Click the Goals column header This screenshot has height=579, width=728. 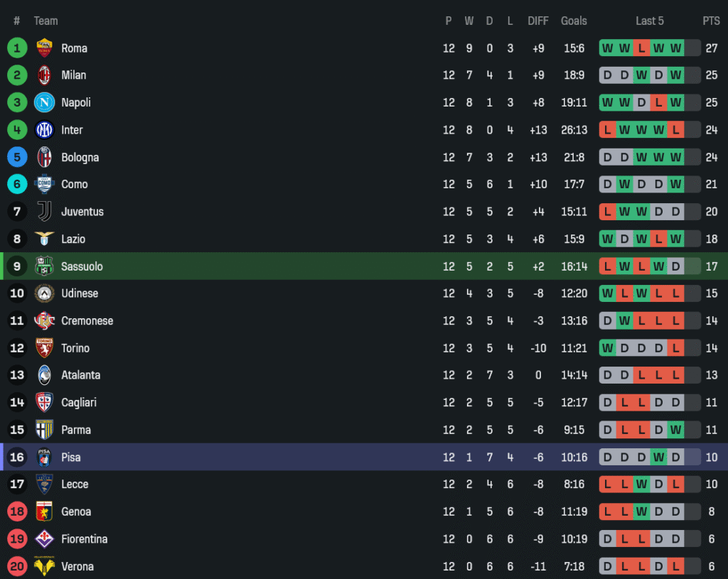click(574, 21)
